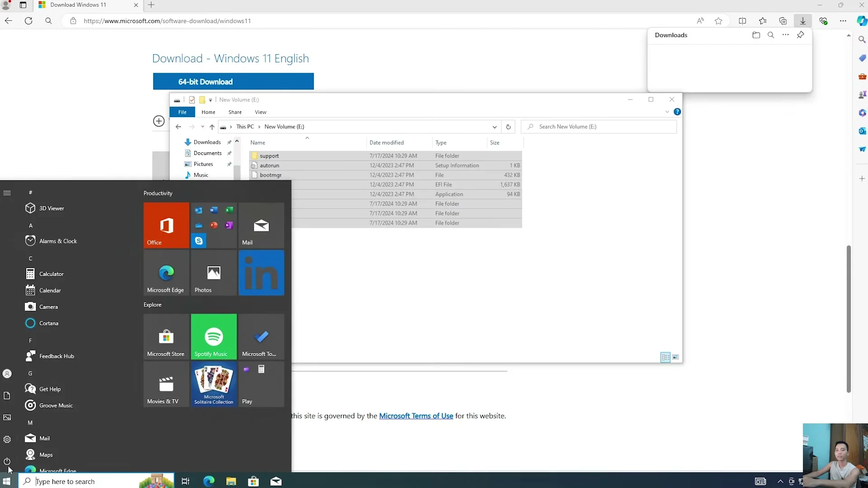The image size is (868, 488).
Task: Open the LinkedIn tile
Action: pos(261,273)
